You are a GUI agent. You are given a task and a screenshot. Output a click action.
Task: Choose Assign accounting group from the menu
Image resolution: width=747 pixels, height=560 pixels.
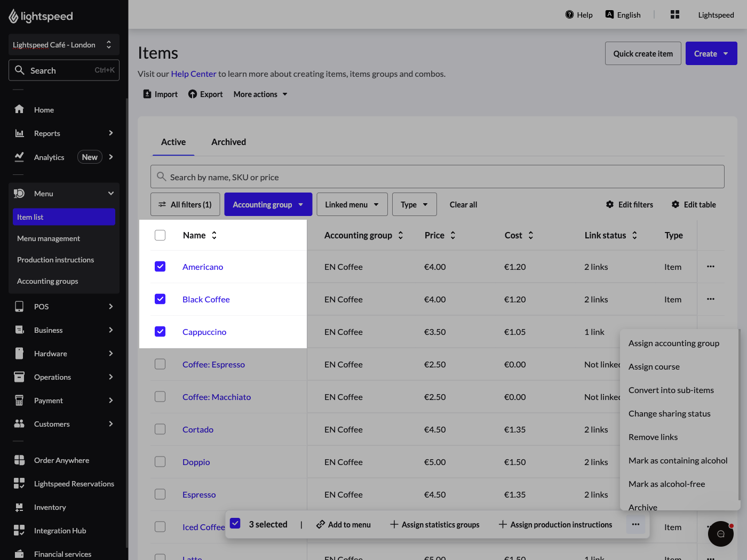coord(674,343)
